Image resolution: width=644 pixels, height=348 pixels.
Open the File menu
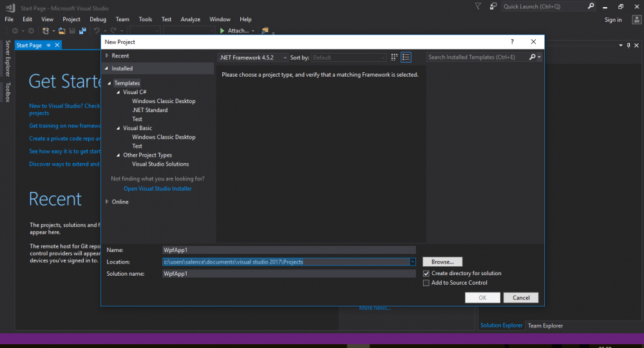coord(9,19)
